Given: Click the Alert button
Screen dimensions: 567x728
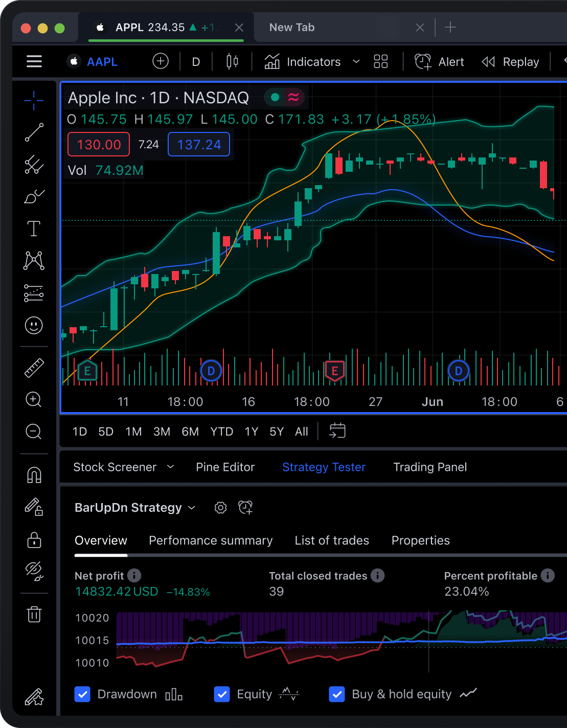Looking at the screenshot, I should (x=439, y=62).
